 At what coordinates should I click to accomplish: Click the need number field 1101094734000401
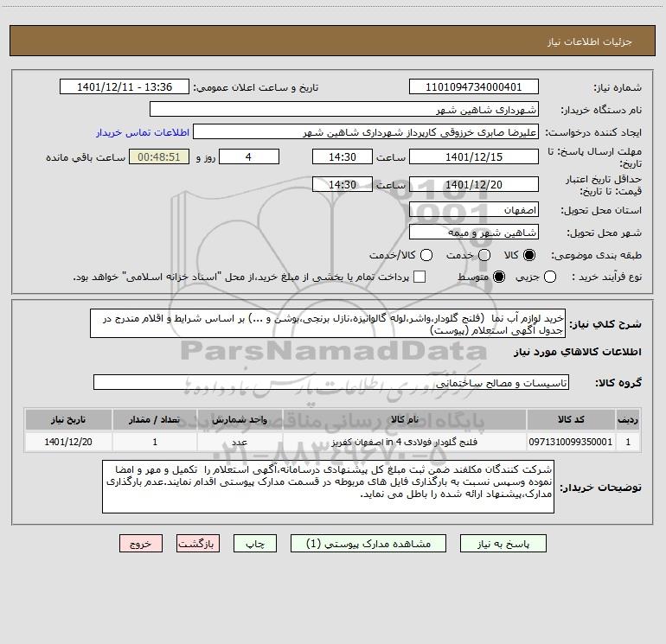coord(474,86)
